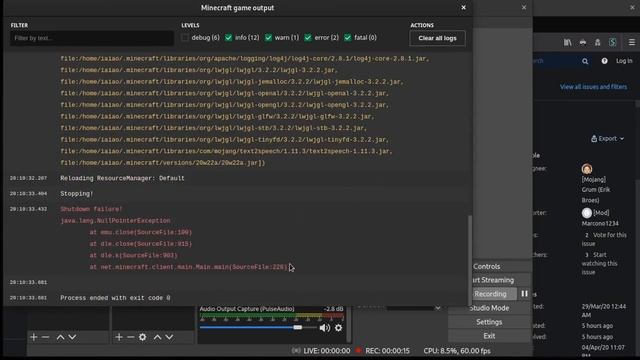The width and height of the screenshot is (640, 360).
Task: Open the Export dropdown in browser
Action: 607,139
